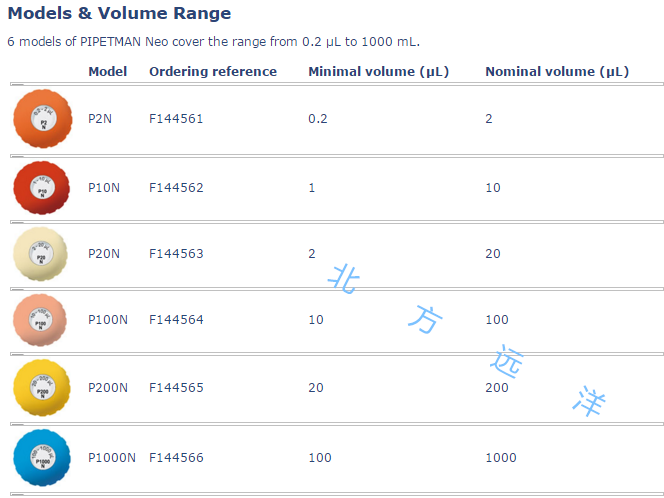Click the red P10N pipette knob icon
Screen dimensions: 664x498
click(x=42, y=188)
